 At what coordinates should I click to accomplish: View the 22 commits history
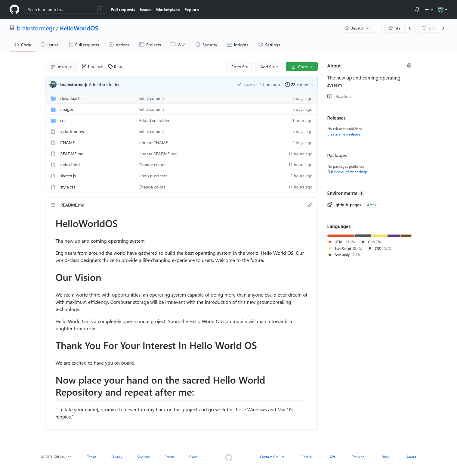point(299,85)
